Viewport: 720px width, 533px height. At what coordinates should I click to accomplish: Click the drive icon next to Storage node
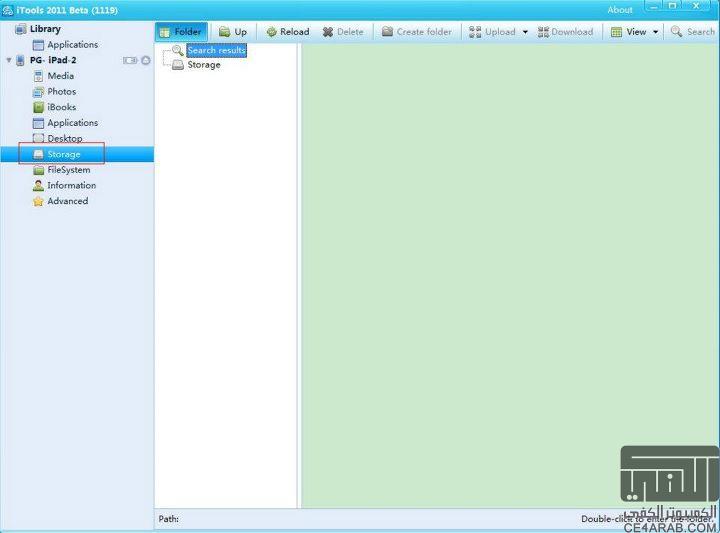point(178,65)
